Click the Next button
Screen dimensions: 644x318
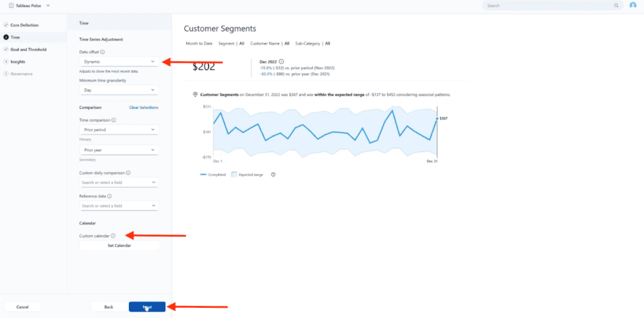click(147, 307)
